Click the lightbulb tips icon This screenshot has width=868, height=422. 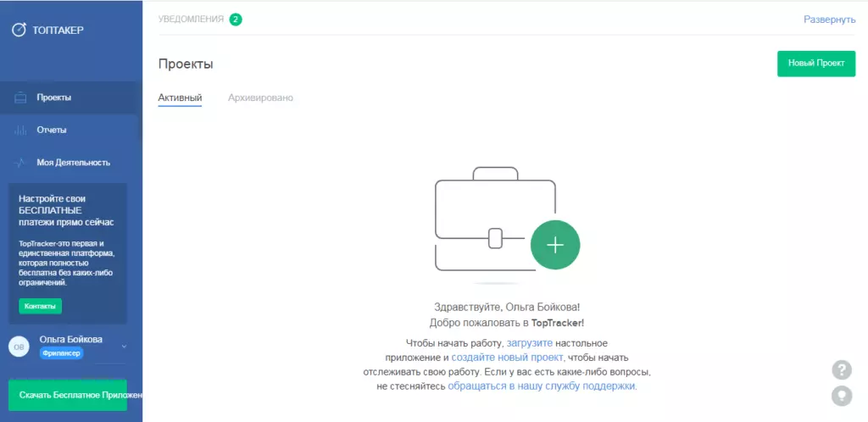(842, 396)
